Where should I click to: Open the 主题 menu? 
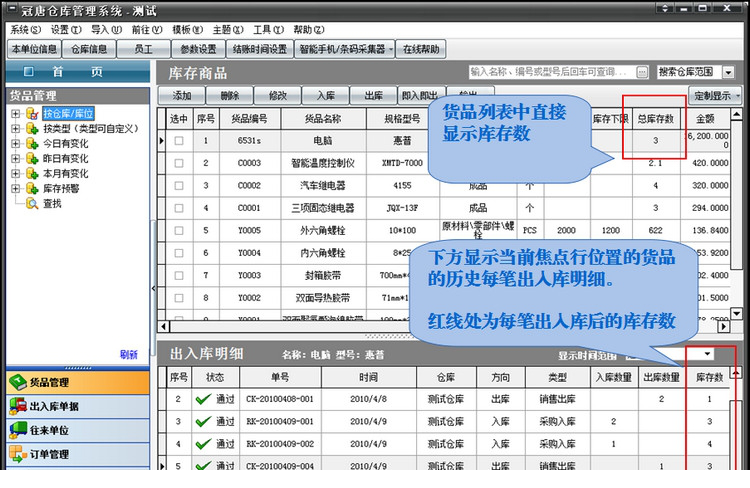click(x=228, y=30)
